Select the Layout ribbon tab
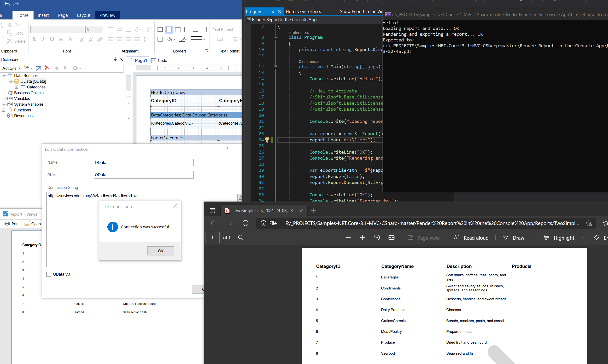This screenshot has height=364, width=608. point(84,15)
